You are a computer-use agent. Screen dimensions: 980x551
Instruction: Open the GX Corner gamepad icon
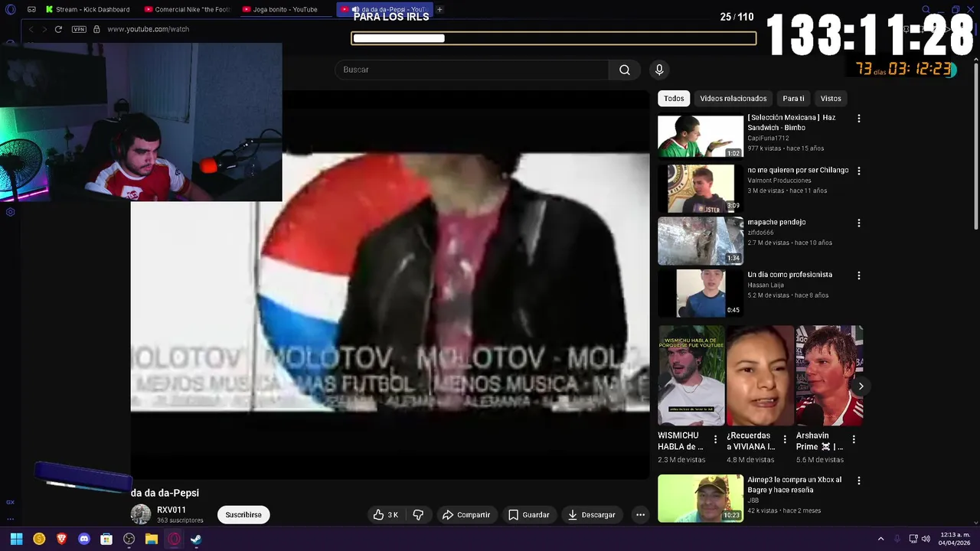31,9
